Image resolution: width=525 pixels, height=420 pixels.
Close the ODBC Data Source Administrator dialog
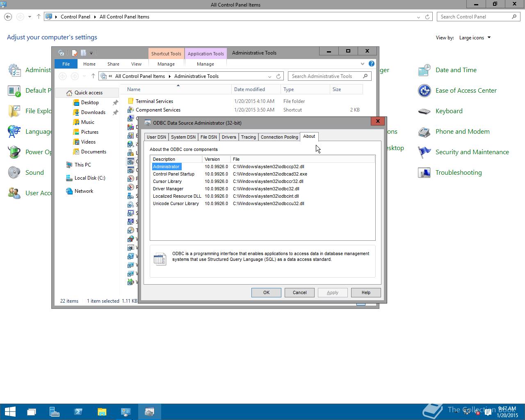378,121
